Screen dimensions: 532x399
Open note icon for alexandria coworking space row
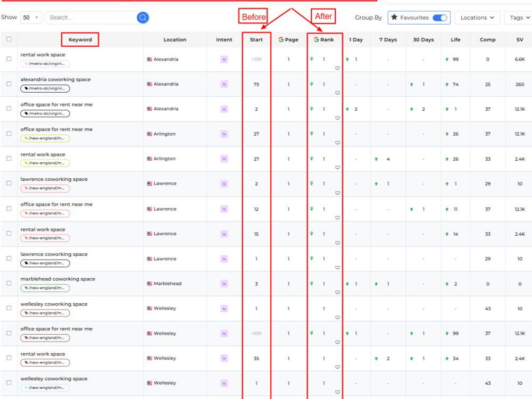337,93
